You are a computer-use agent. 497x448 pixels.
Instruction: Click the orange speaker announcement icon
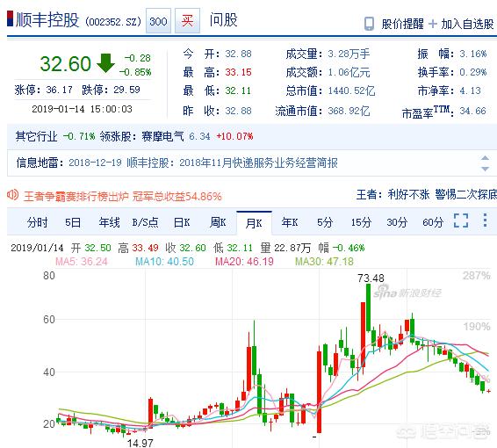[13, 194]
